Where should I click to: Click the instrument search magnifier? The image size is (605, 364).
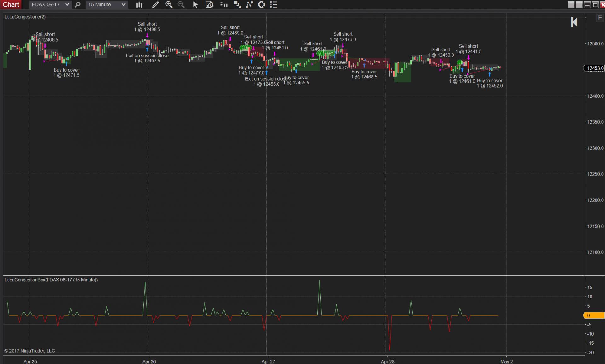pos(78,5)
